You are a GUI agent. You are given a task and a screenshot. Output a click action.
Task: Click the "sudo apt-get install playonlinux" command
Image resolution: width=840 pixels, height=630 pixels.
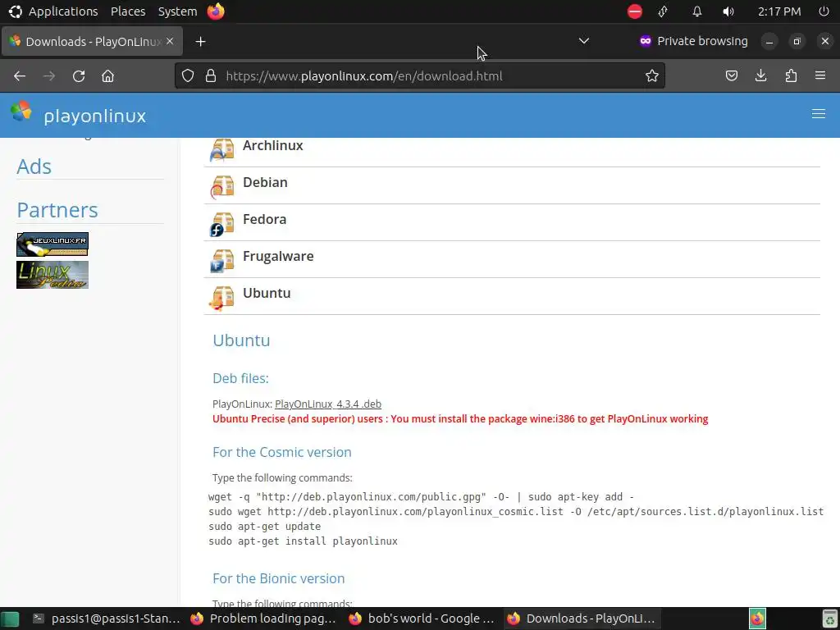pyautogui.click(x=304, y=541)
